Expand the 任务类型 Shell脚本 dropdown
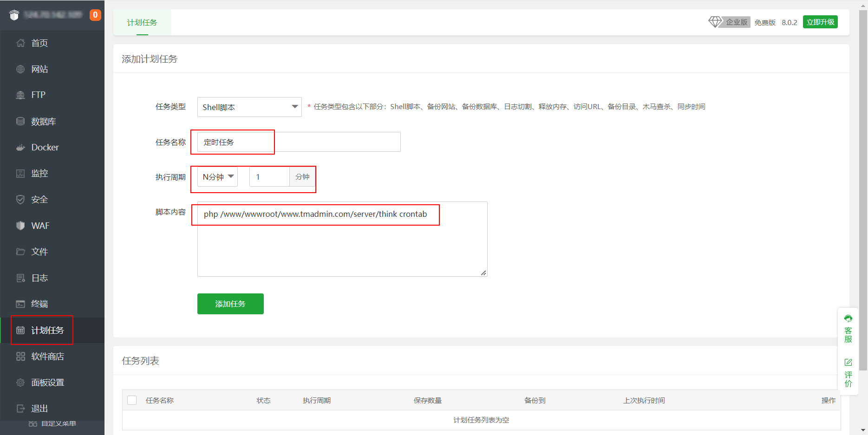Viewport: 868px width, 435px height. point(249,107)
